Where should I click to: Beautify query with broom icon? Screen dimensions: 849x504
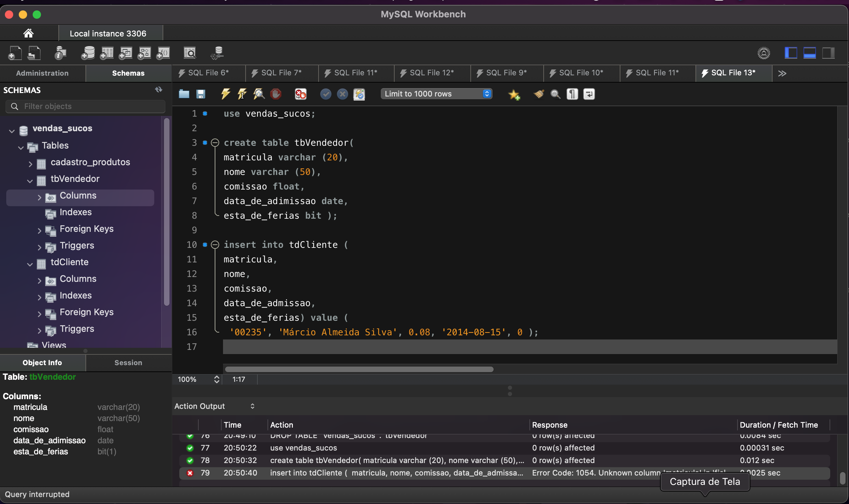click(x=539, y=94)
